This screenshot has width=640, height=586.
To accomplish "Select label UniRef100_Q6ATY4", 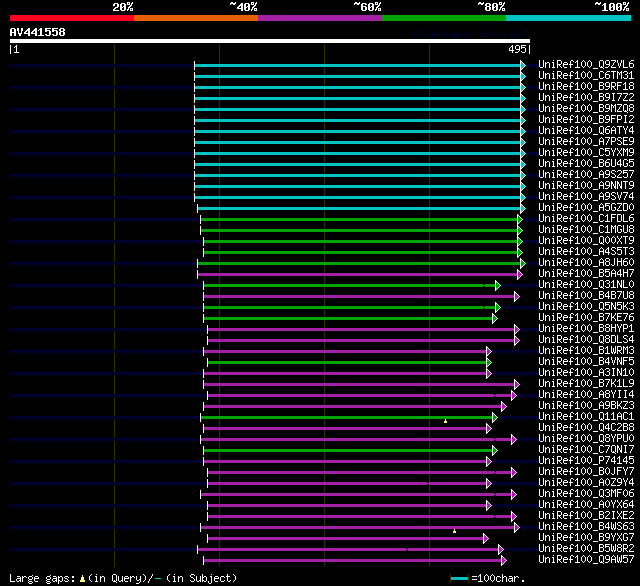I will click(x=586, y=131).
